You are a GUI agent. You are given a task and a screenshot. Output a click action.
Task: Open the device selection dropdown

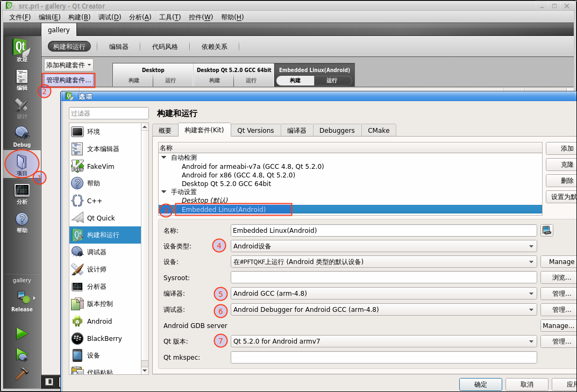pos(383,262)
